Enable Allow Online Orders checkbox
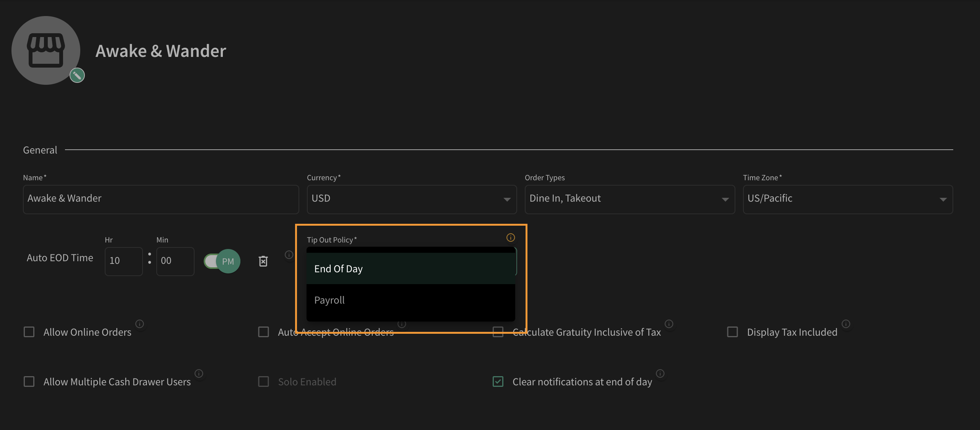This screenshot has width=980, height=430. [x=29, y=332]
